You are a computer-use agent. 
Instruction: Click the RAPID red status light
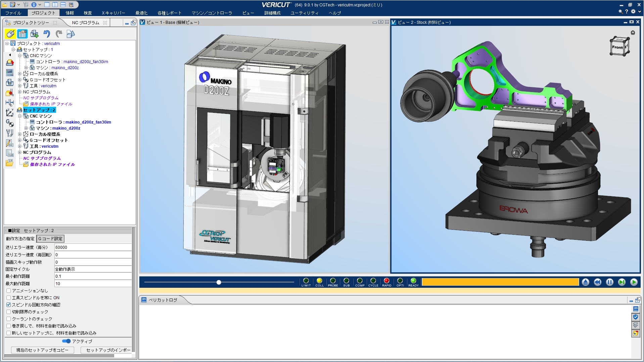(x=386, y=281)
